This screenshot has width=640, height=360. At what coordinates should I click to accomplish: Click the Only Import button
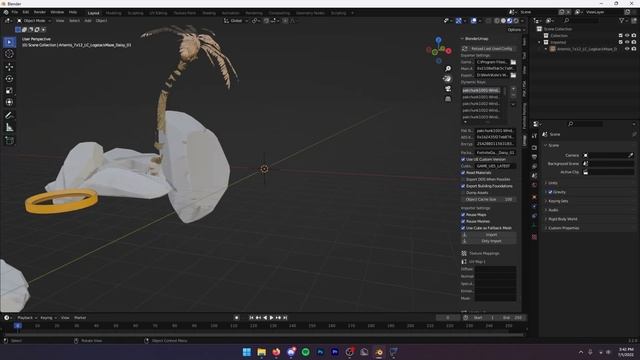click(x=488, y=241)
